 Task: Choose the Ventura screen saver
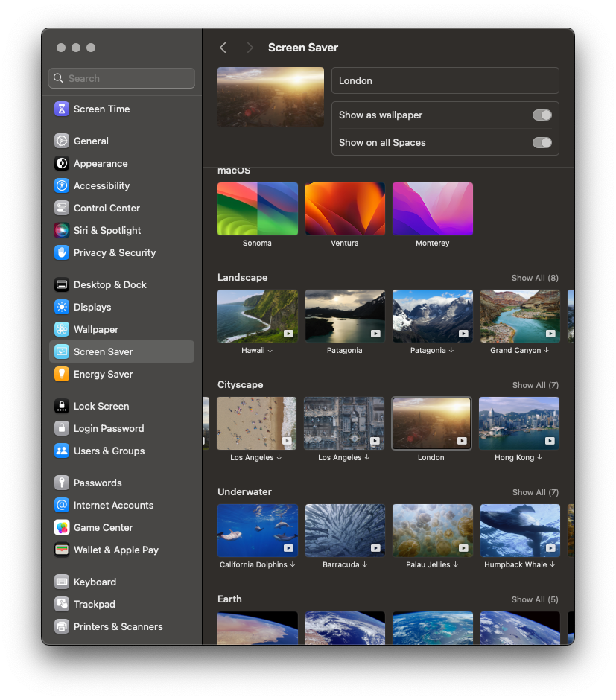[345, 209]
